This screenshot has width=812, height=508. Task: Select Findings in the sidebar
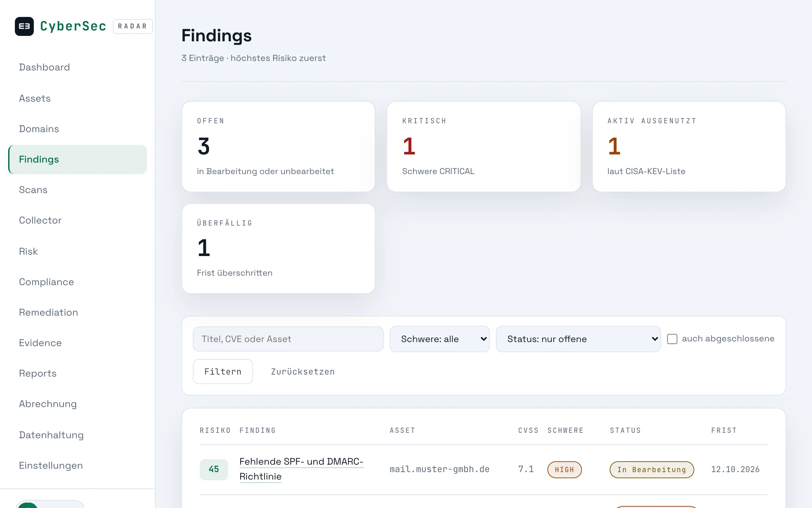coord(77,160)
